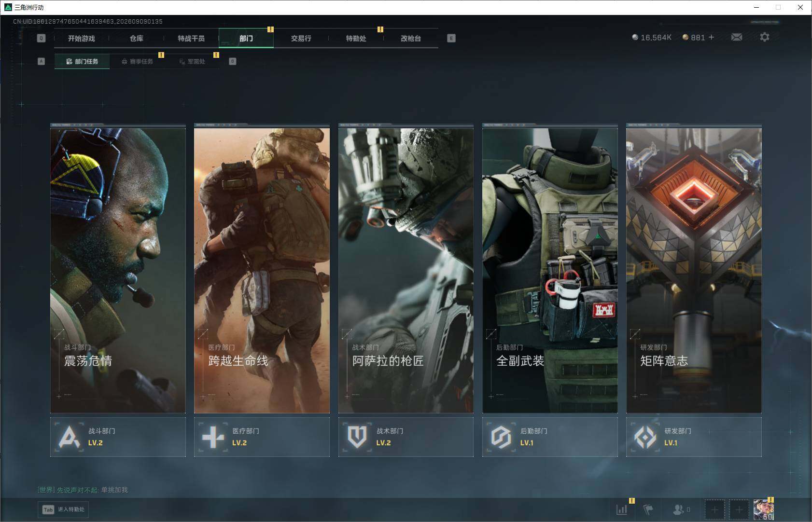Click the second empty squad plus slot
Viewport: 812px width, 522px height.
point(739,509)
